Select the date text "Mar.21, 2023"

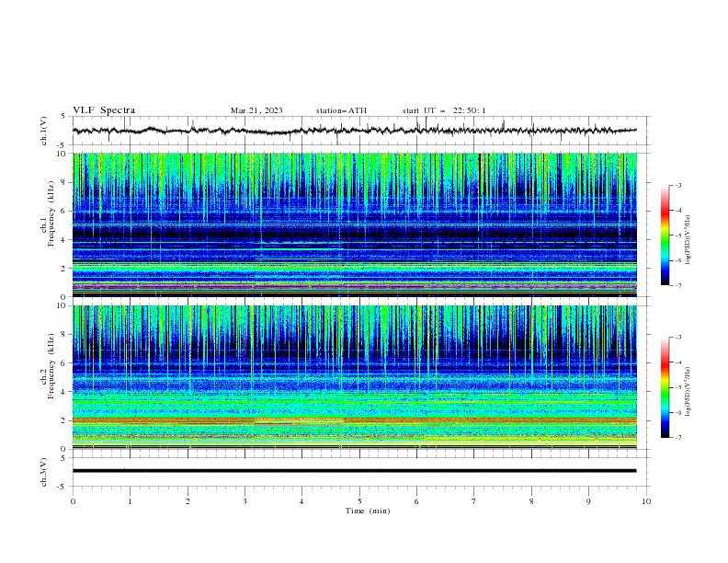pyautogui.click(x=256, y=110)
